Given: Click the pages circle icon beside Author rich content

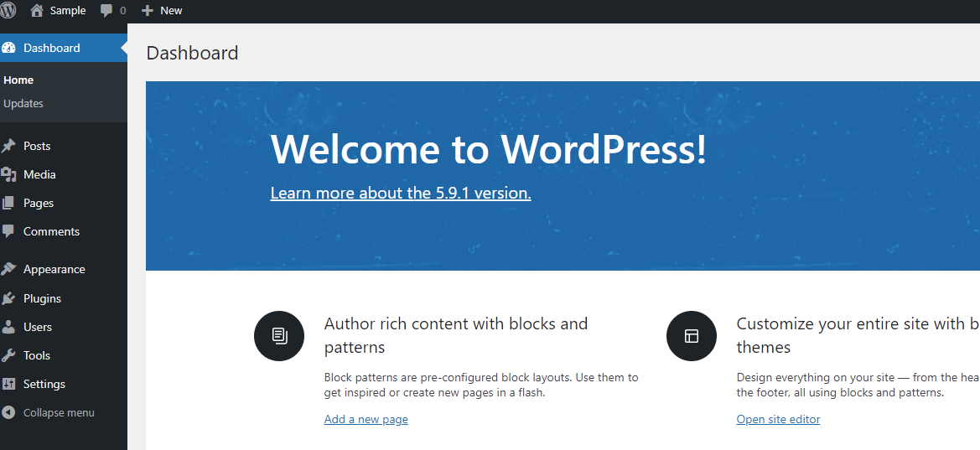Looking at the screenshot, I should click(x=279, y=336).
